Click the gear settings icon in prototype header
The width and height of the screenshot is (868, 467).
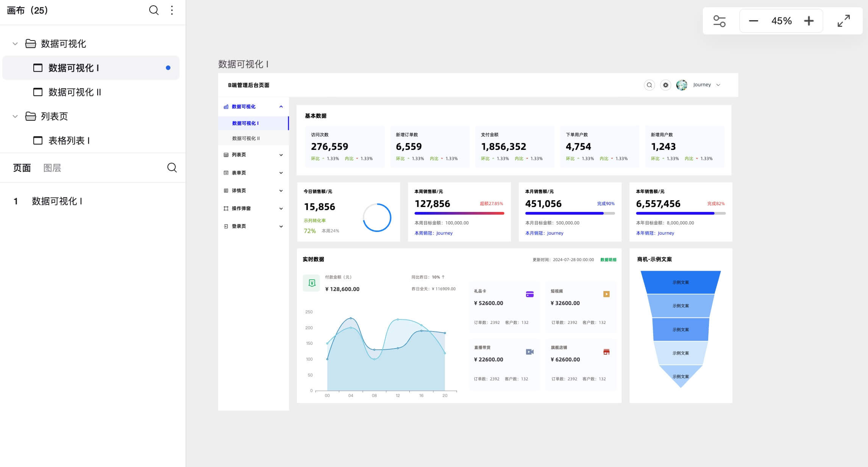click(x=665, y=85)
